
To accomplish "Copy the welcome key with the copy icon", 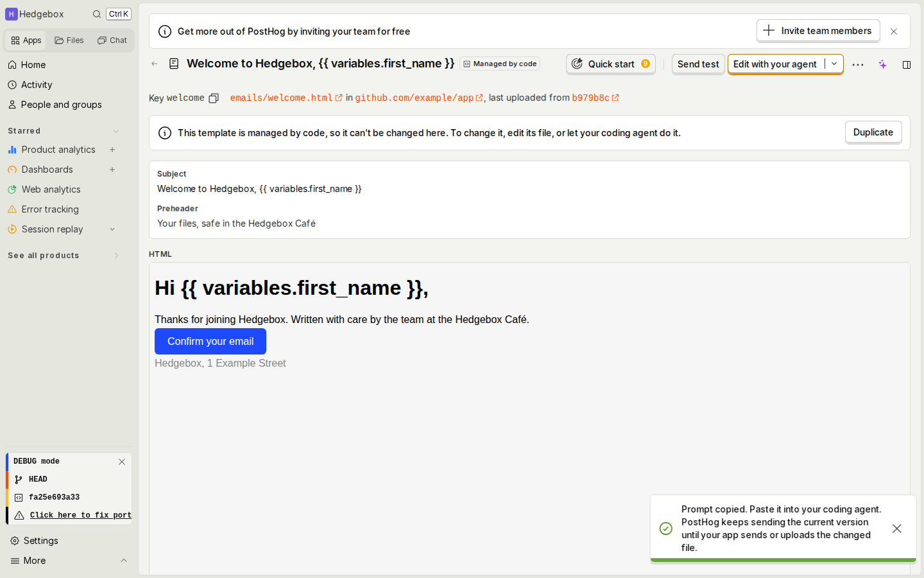I will 214,98.
